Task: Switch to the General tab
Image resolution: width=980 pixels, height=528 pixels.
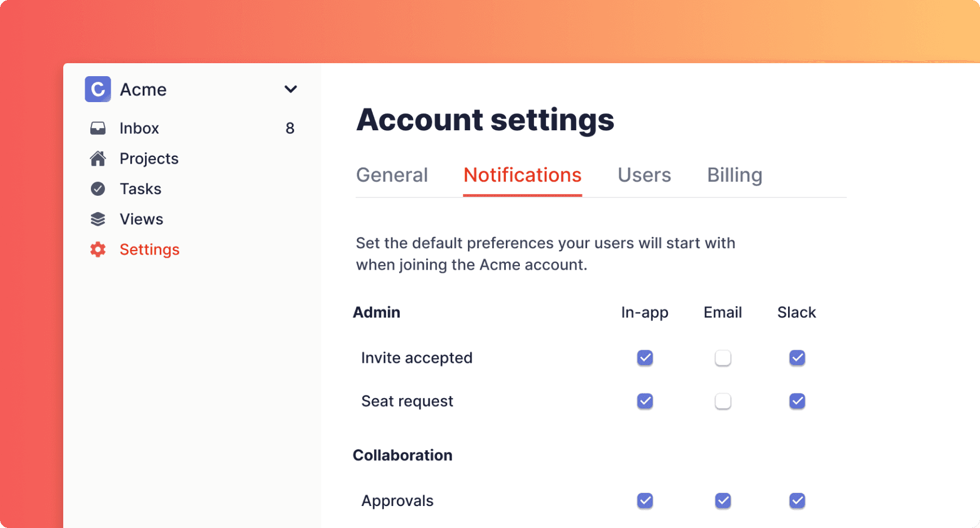Action: click(x=392, y=175)
